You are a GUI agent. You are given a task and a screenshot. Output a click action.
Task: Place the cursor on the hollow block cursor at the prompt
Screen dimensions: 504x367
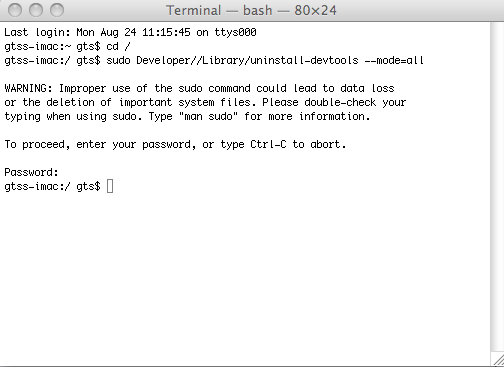[110, 186]
